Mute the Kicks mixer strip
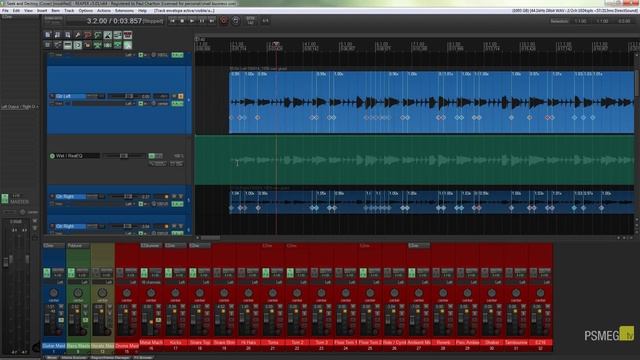The width and height of the screenshot is (640, 360). pyautogui.click(x=182, y=307)
